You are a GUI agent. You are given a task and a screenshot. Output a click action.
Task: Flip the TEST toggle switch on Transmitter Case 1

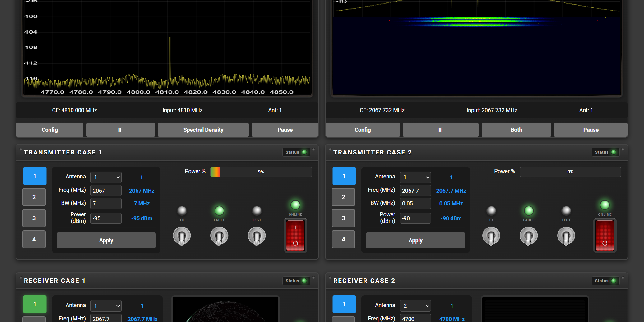(x=257, y=236)
